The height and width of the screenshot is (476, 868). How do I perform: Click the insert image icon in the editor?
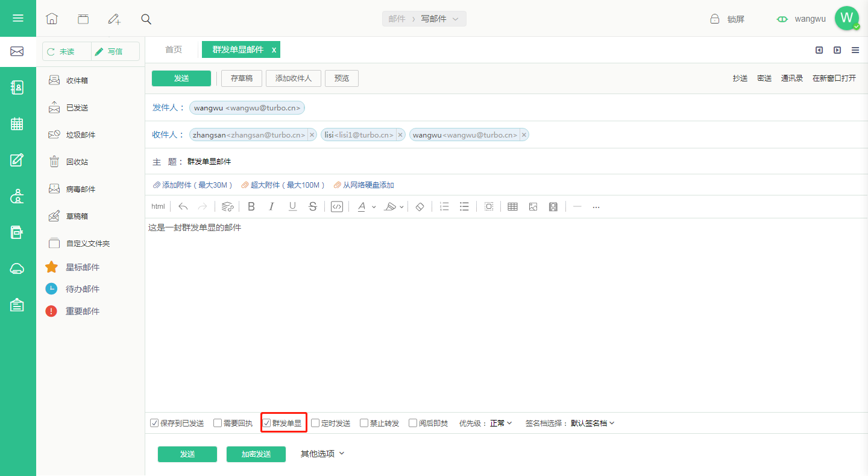tap(533, 206)
